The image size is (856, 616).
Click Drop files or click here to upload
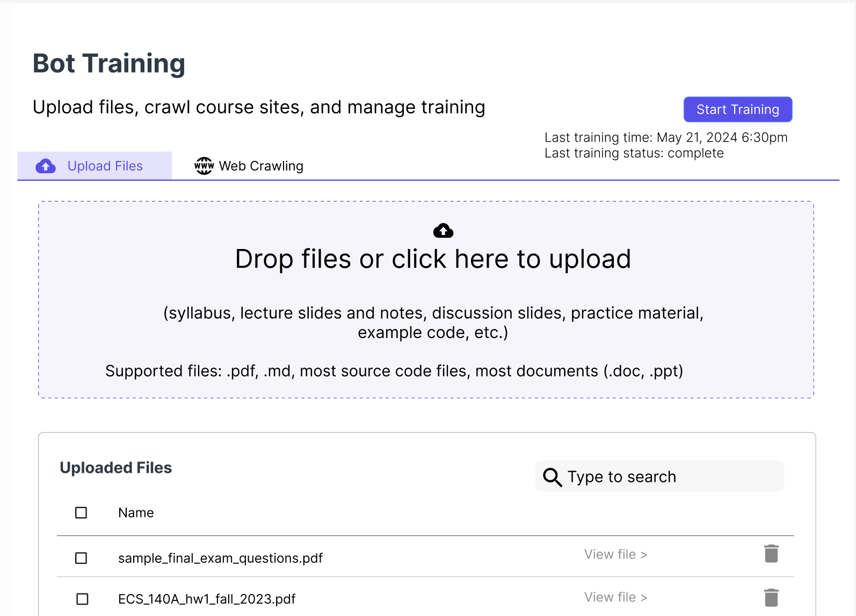433,259
